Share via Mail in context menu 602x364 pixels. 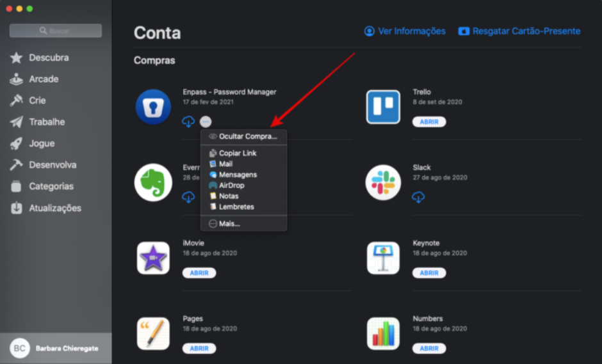(244, 164)
